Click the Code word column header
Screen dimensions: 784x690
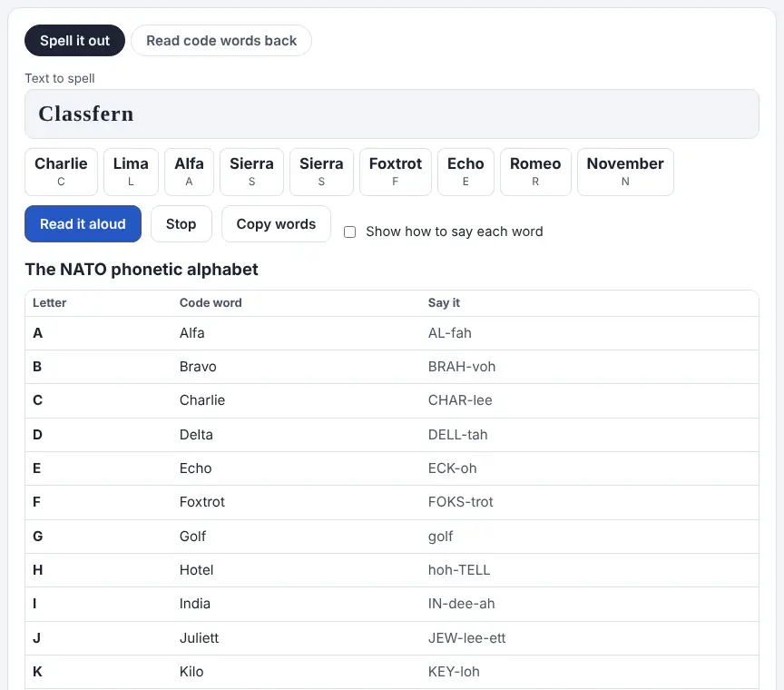click(x=211, y=302)
